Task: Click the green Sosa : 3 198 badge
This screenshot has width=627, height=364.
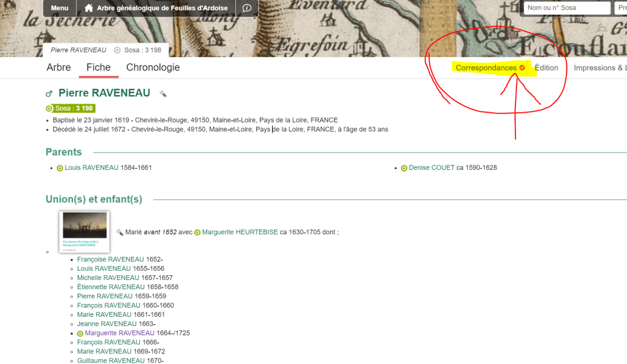Action: [x=70, y=108]
